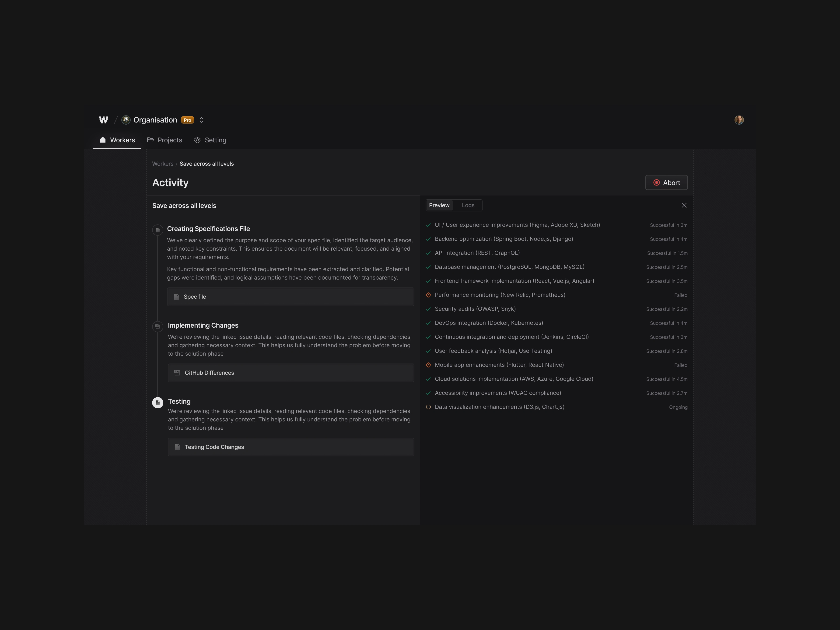
Task: Click the ongoing spinner beside Data visualization enhancements
Action: coord(428,407)
